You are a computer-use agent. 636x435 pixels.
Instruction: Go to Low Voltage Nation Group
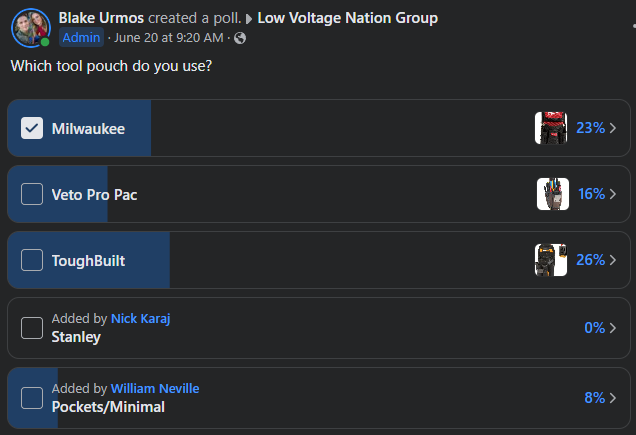(347, 18)
